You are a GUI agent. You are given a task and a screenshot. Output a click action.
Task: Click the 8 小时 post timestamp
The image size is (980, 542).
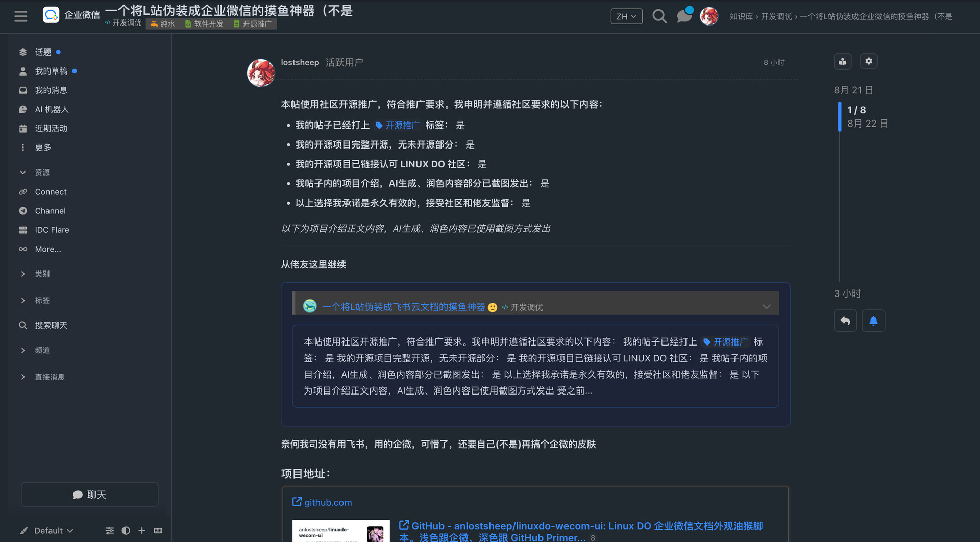point(774,62)
